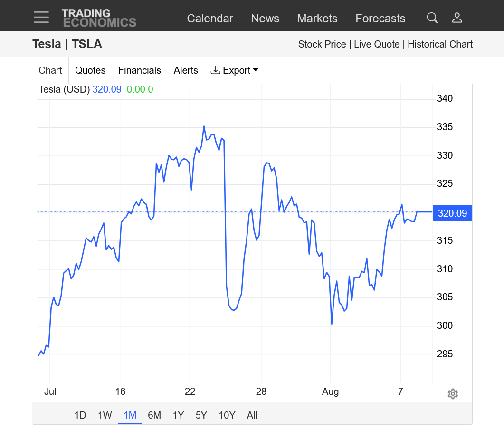Viewport: 504px width, 440px height.
Task: Show All historical chart data
Action: tap(252, 415)
